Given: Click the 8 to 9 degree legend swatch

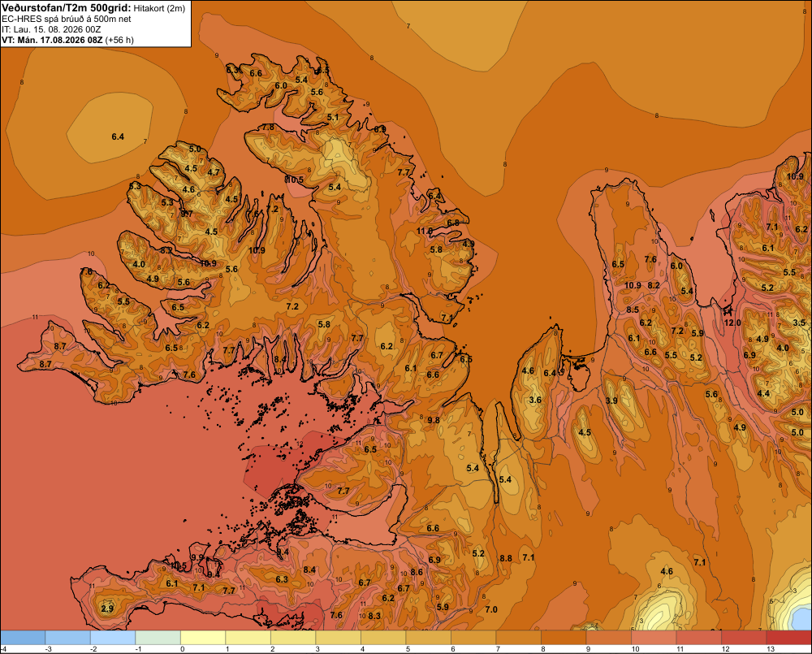Looking at the screenshot, I should point(564,638).
